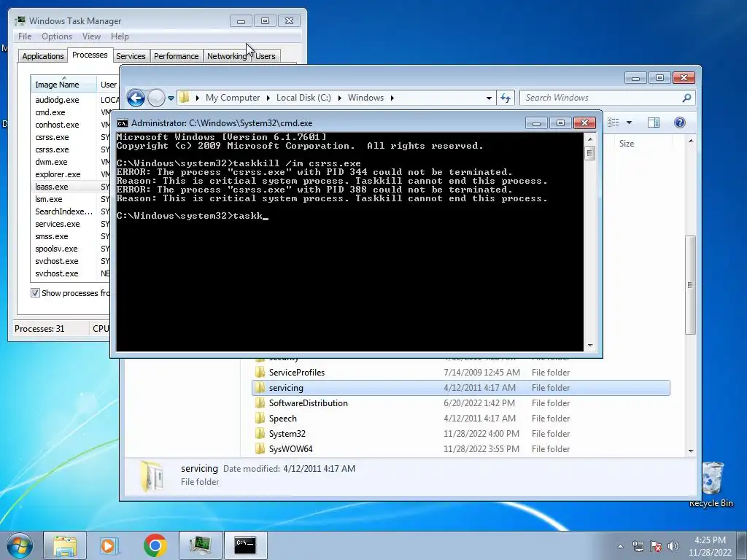Click the Explorer scroll down arrow
Viewport: 747px width, 560px height.
tap(691, 451)
